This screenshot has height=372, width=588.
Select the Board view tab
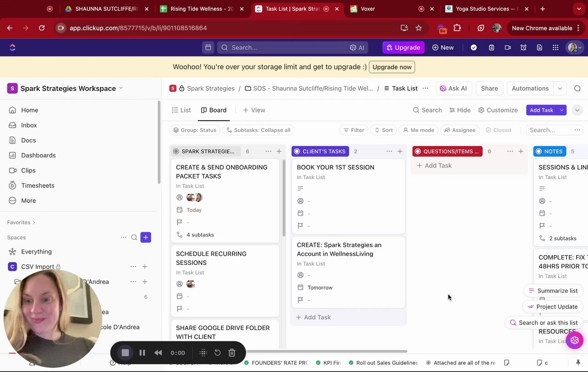(x=214, y=110)
